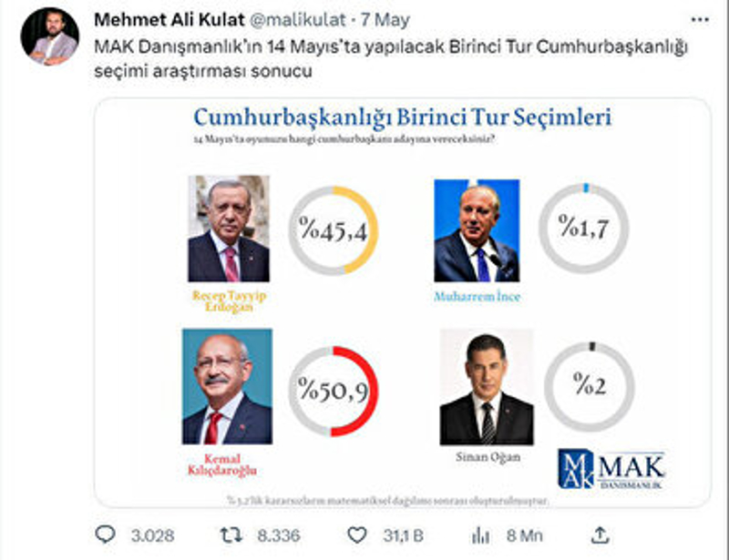Viewport: 729px width, 560px height.
Task: Click the 8.336 retweets count
Action: [279, 535]
